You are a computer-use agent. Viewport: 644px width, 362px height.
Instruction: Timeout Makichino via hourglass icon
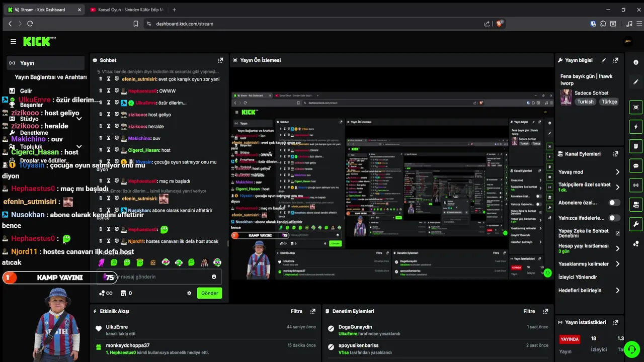(108, 138)
